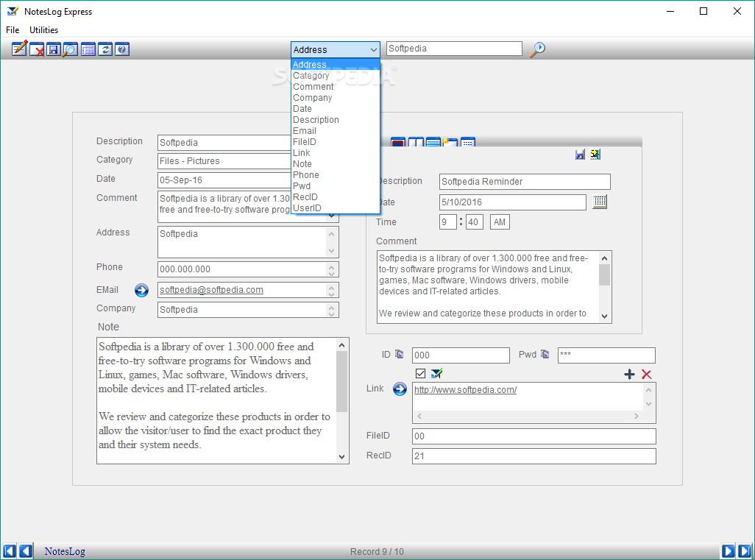
Task: Run search with the magnifier beside Softpedia field
Action: pyautogui.click(x=537, y=49)
